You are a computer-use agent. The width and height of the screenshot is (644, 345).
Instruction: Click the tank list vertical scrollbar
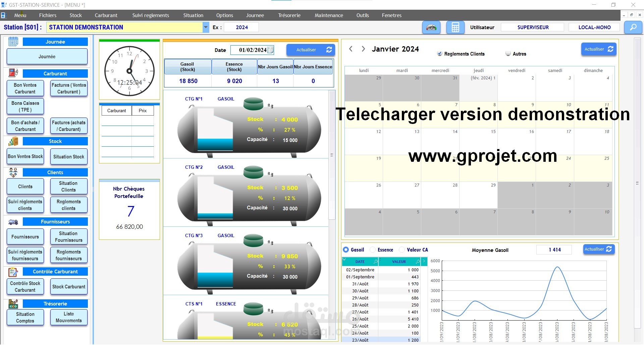coord(332,155)
